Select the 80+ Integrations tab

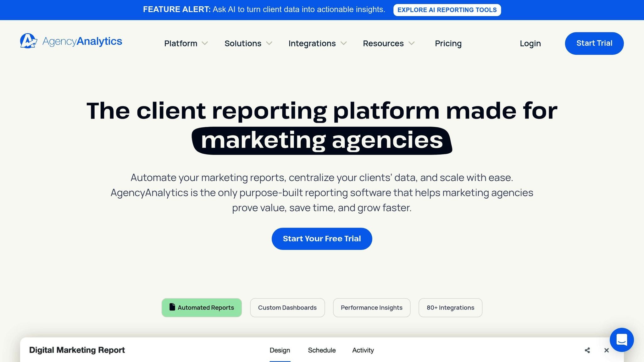point(450,308)
